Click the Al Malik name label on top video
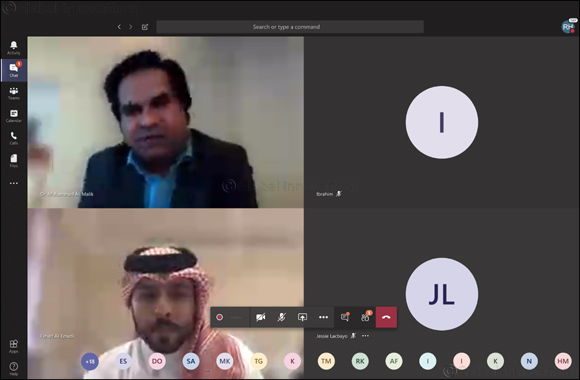 [67, 194]
